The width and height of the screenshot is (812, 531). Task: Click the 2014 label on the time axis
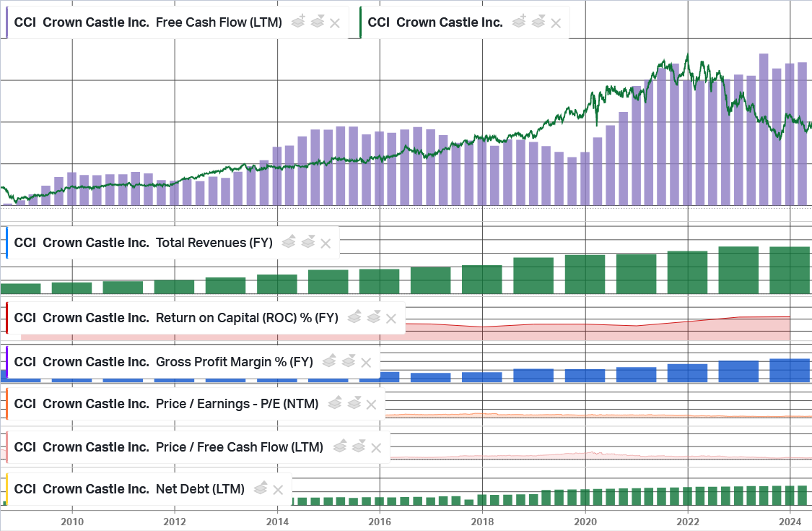click(277, 522)
